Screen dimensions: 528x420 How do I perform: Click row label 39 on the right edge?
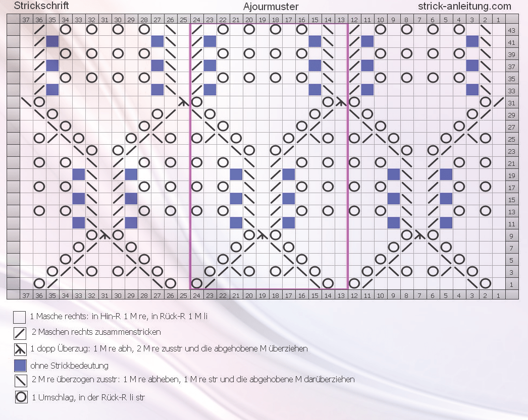tap(511, 54)
